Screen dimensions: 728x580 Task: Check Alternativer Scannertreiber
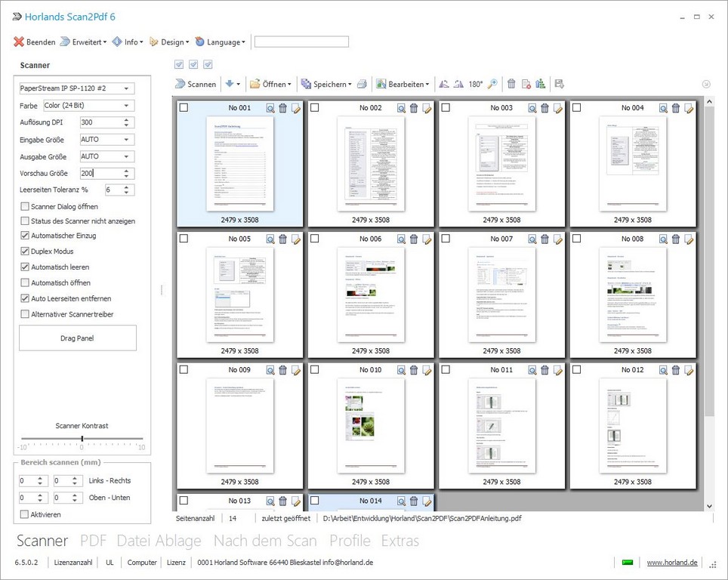pos(25,314)
